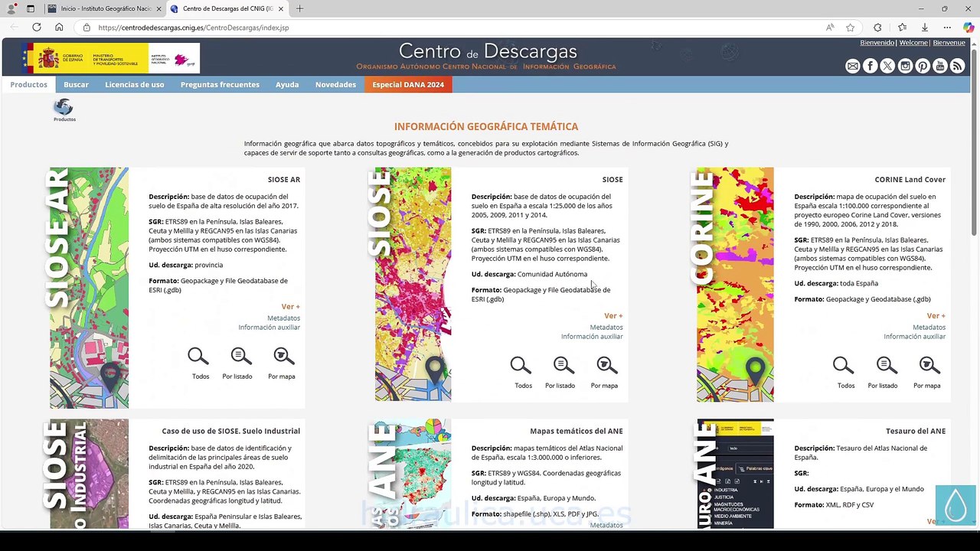The image size is (980, 551).
Task: Open the Ayuda menu item
Action: click(287, 85)
